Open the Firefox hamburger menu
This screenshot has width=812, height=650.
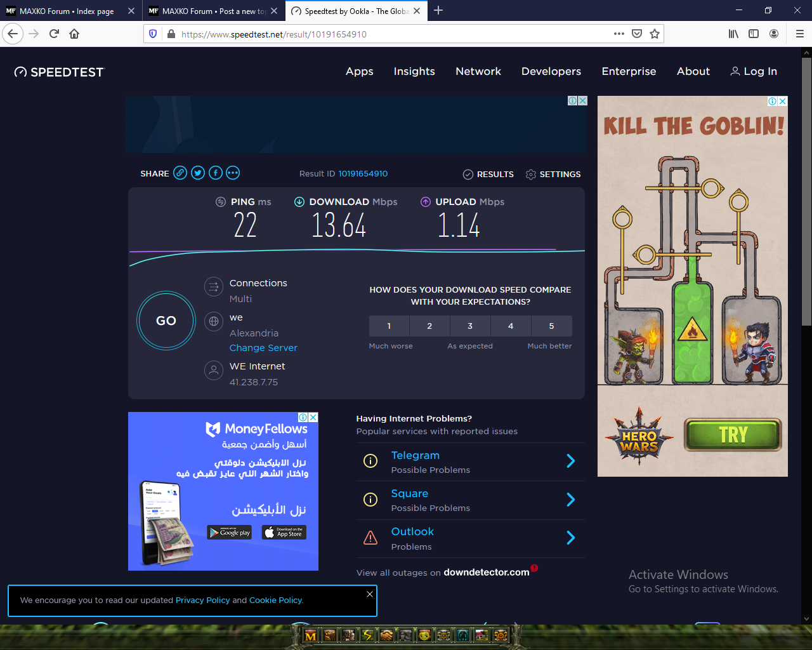tap(799, 34)
